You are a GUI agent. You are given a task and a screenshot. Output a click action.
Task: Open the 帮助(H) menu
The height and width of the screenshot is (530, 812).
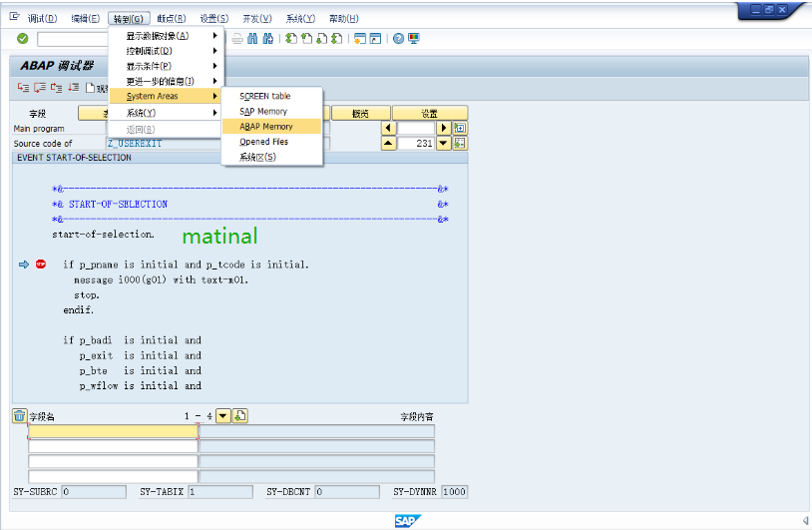[x=344, y=19]
